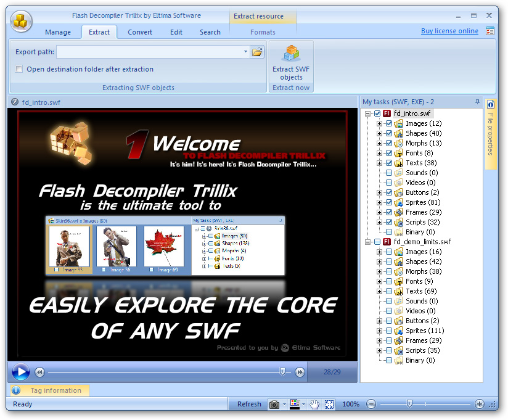
Task: Open snapshot camera dropdown arrow
Action: [284, 404]
